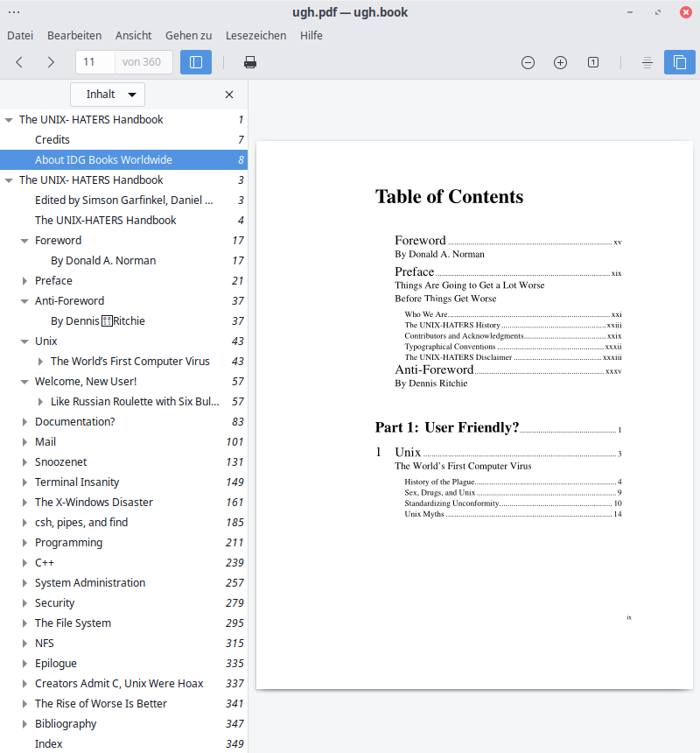Go to the previous page arrow
Viewport: 700px width, 753px height.
pyautogui.click(x=19, y=62)
